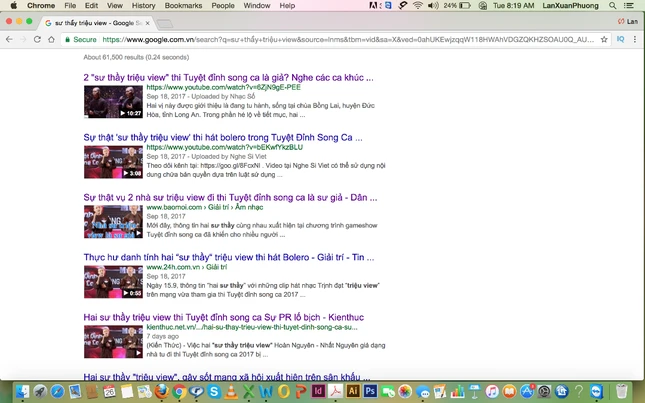Click the browser back arrow
The width and height of the screenshot is (645, 403).
(9, 40)
